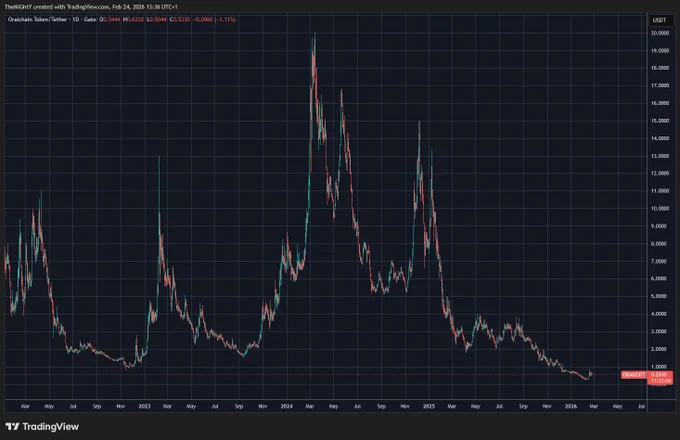Viewport: 680px width, 440px height.
Task: Click the 2.0000 price axis label
Action: pos(660,349)
